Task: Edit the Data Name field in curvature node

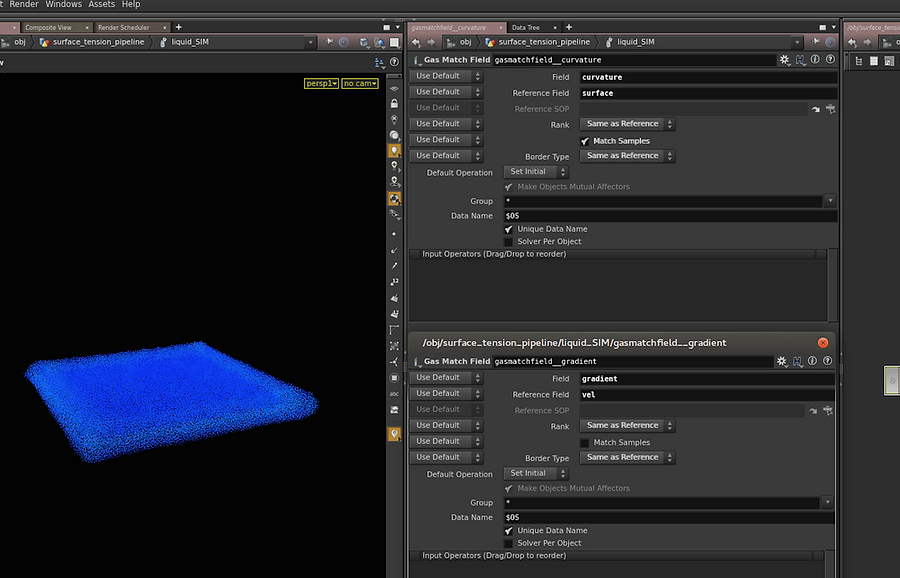Action: [x=670, y=216]
